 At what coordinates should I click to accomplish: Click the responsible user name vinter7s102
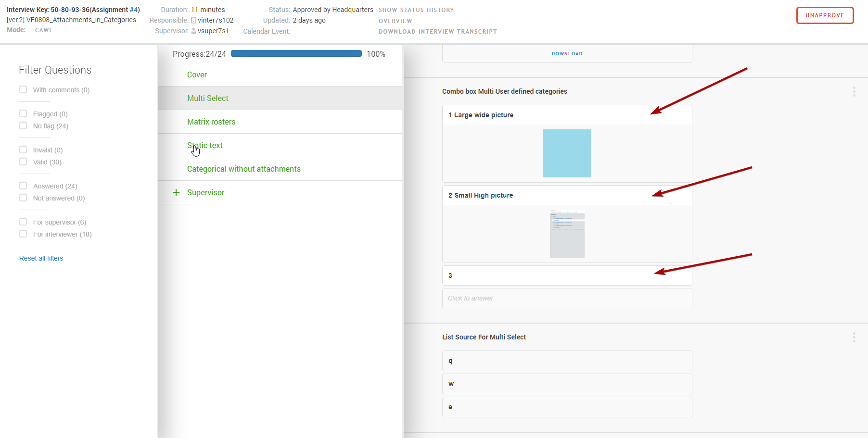[216, 20]
